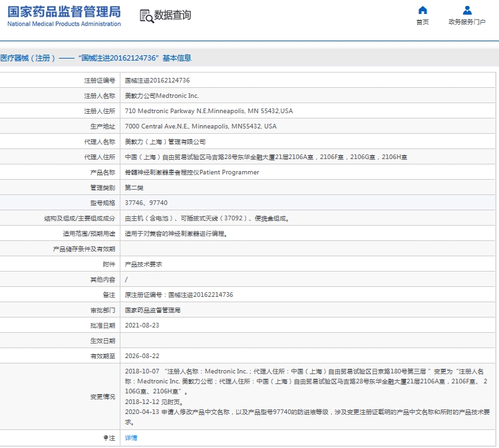Select registration number 国械注进20162124736 value

click(x=157, y=81)
